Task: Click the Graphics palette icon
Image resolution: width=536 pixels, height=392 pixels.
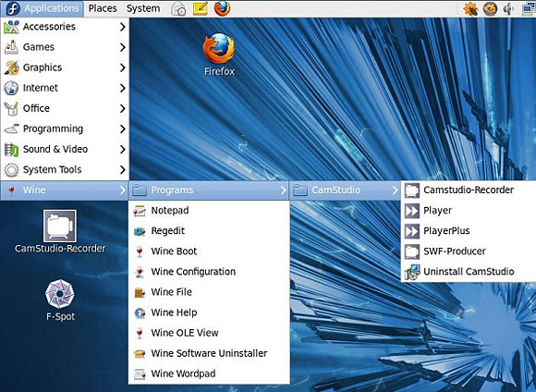Action: coord(11,67)
